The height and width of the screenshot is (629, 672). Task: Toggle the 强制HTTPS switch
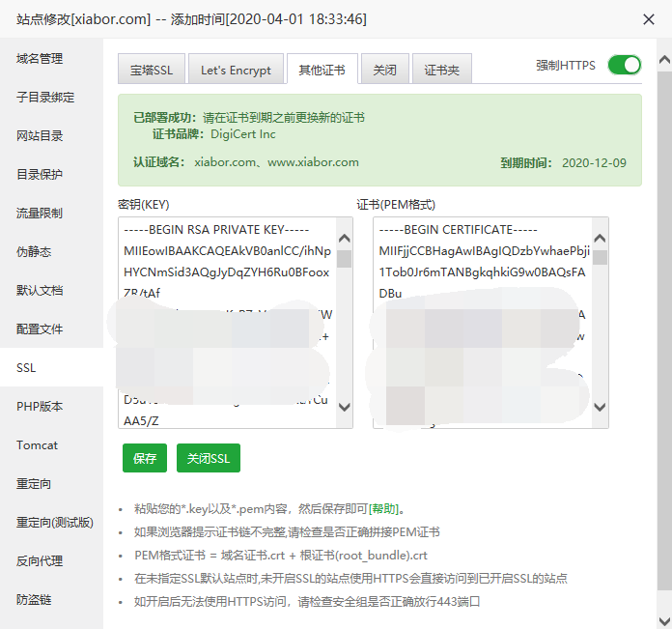pos(625,65)
